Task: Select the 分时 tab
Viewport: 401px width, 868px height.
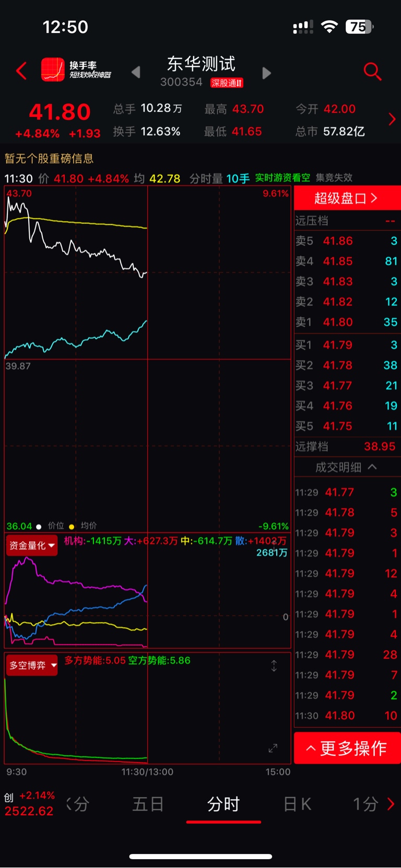Action: click(223, 804)
